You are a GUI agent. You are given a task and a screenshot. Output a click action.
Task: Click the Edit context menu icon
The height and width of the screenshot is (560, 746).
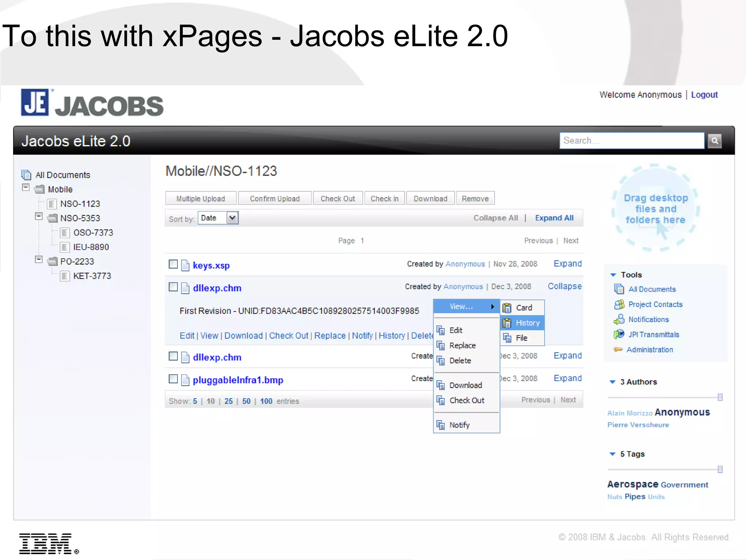pyautogui.click(x=441, y=330)
